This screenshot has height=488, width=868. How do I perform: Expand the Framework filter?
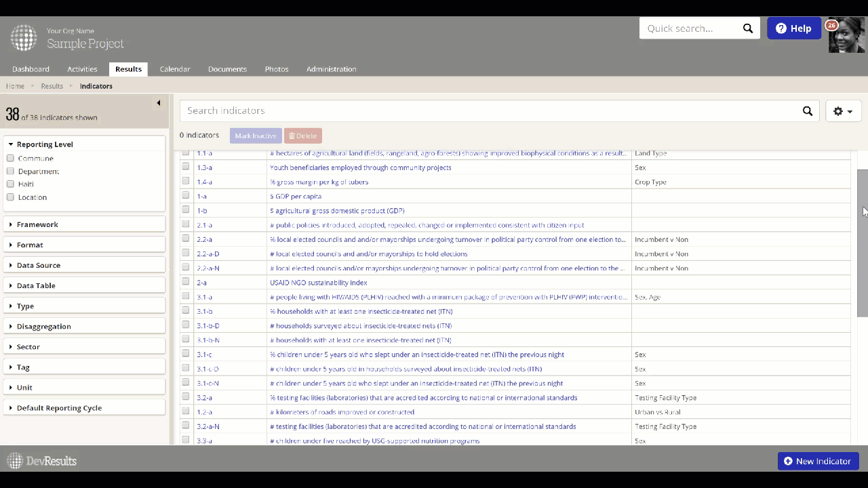(84, 224)
